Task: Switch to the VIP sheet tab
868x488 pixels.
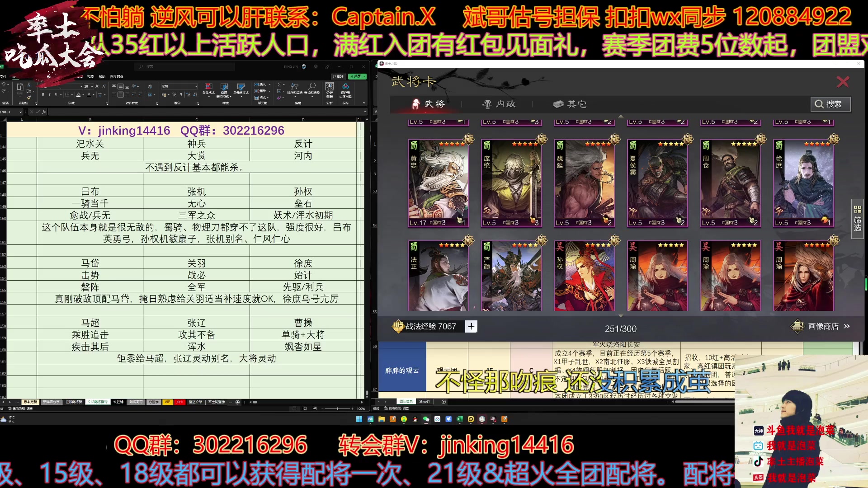Action: coord(167,402)
